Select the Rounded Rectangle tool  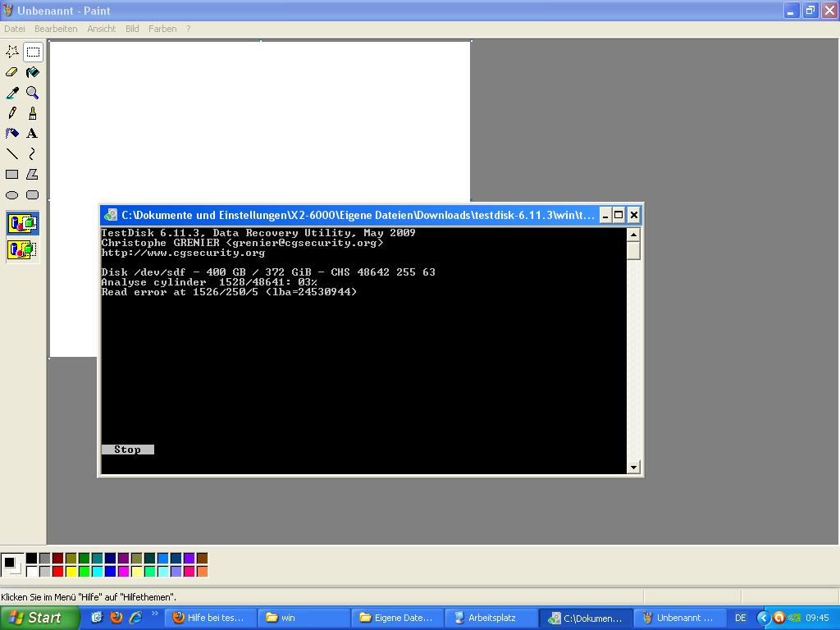tap(33, 195)
